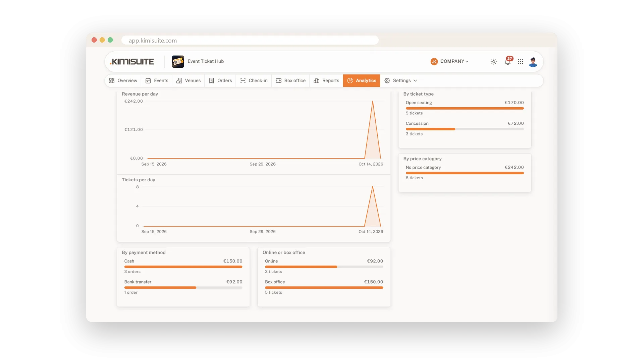The width and height of the screenshot is (644, 362).
Task: Open the apps grid launcher
Action: (521, 62)
